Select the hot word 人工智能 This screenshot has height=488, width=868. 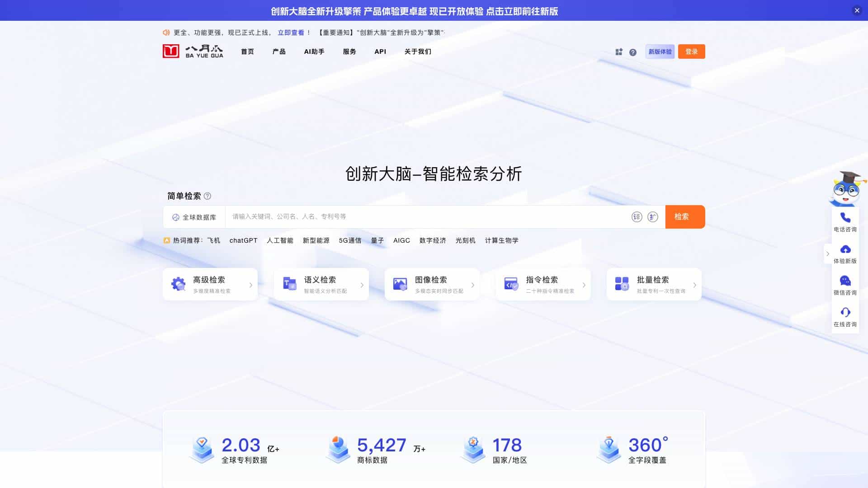point(280,240)
